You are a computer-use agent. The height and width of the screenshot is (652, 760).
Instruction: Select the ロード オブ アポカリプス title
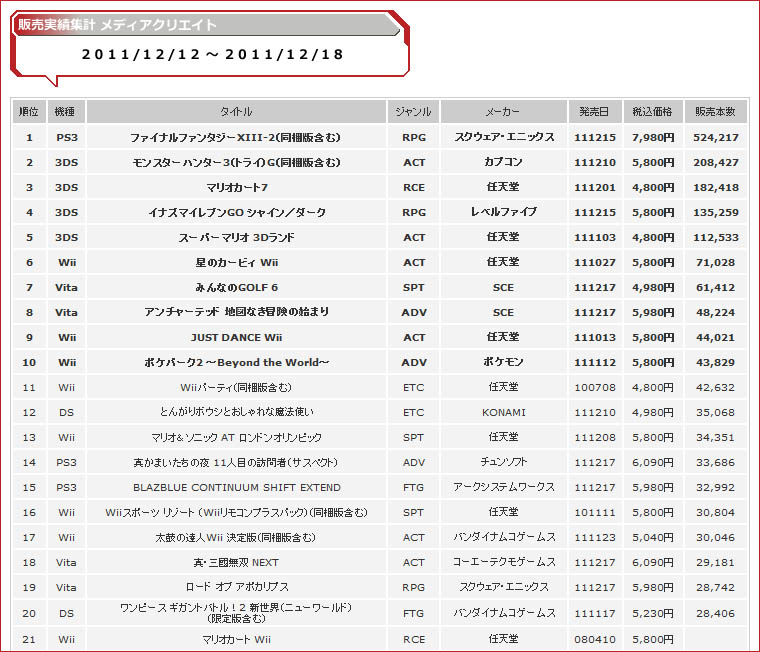click(x=237, y=587)
